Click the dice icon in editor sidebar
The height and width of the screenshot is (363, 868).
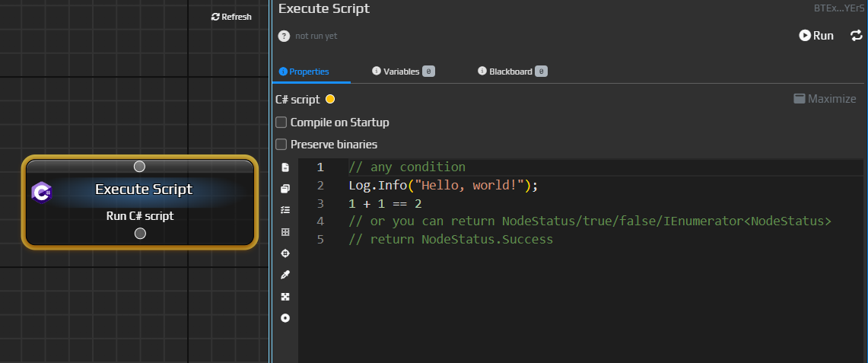(285, 297)
